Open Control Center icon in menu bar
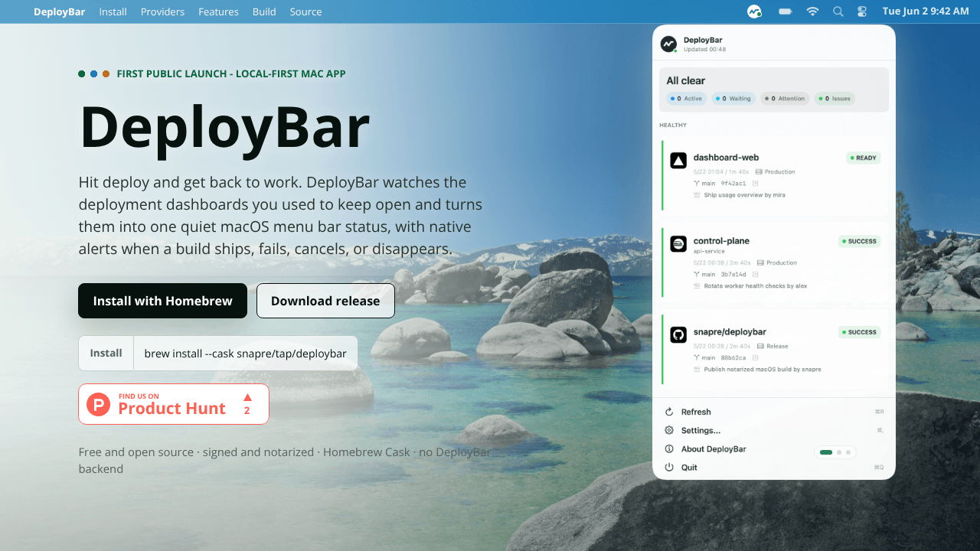The width and height of the screenshot is (980, 551). click(862, 11)
